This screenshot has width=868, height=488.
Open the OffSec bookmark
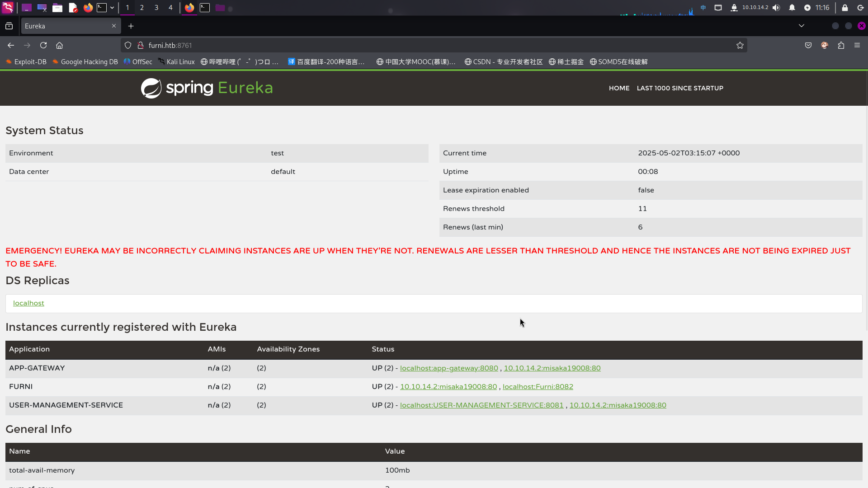click(x=138, y=62)
